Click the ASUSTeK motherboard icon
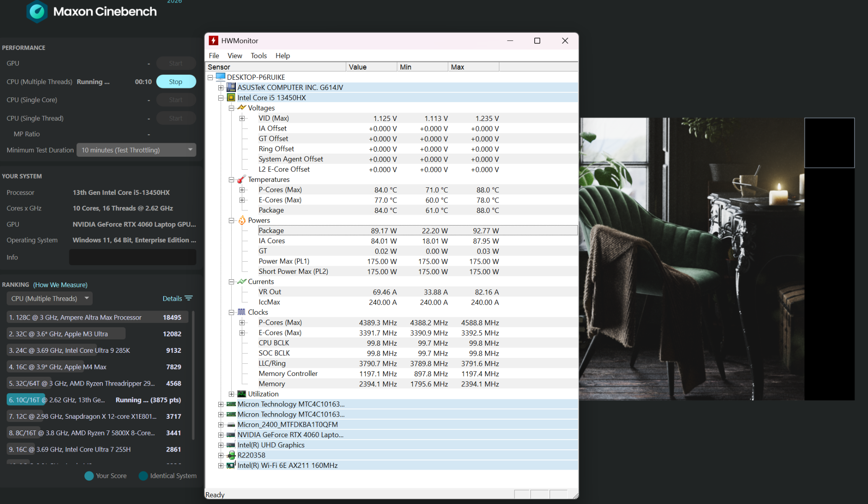The width and height of the screenshot is (868, 504). pyautogui.click(x=231, y=87)
